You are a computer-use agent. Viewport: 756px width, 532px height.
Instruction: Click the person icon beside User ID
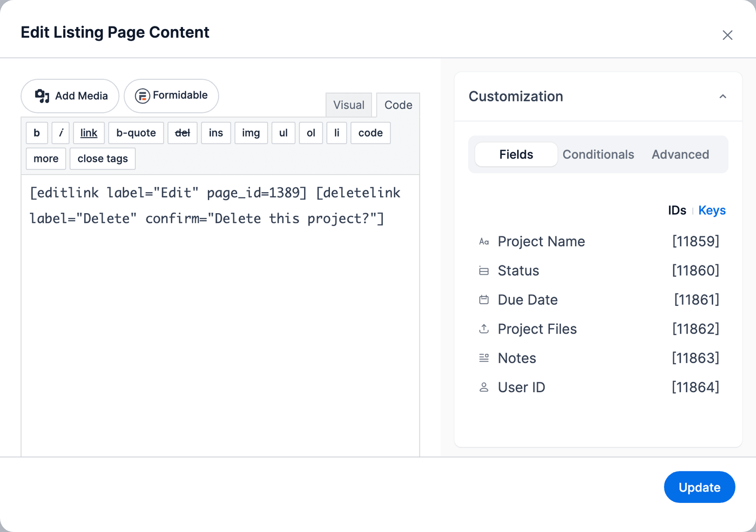pos(484,387)
